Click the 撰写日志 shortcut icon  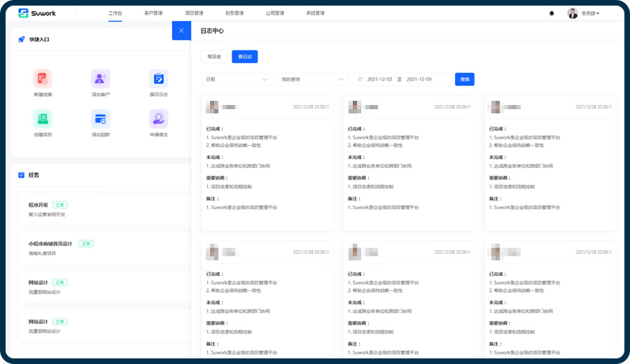pos(158,78)
